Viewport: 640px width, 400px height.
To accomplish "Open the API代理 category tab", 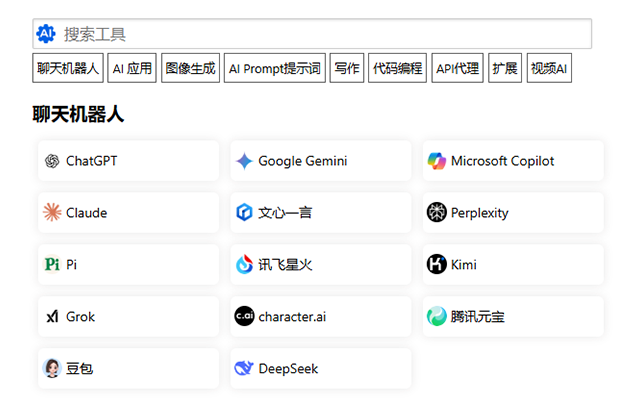I will (457, 68).
